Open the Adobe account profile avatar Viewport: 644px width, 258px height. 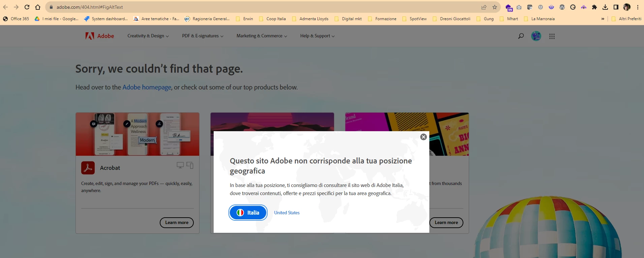pos(536,36)
